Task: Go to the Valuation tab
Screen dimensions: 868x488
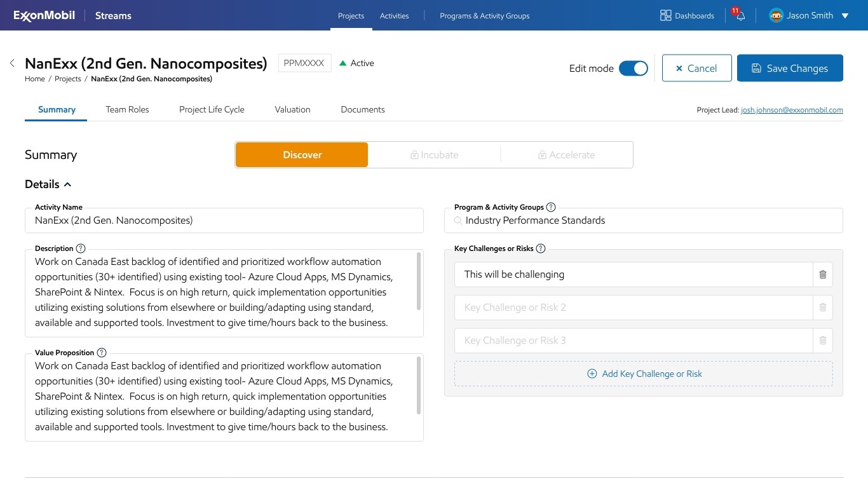Action: tap(292, 109)
